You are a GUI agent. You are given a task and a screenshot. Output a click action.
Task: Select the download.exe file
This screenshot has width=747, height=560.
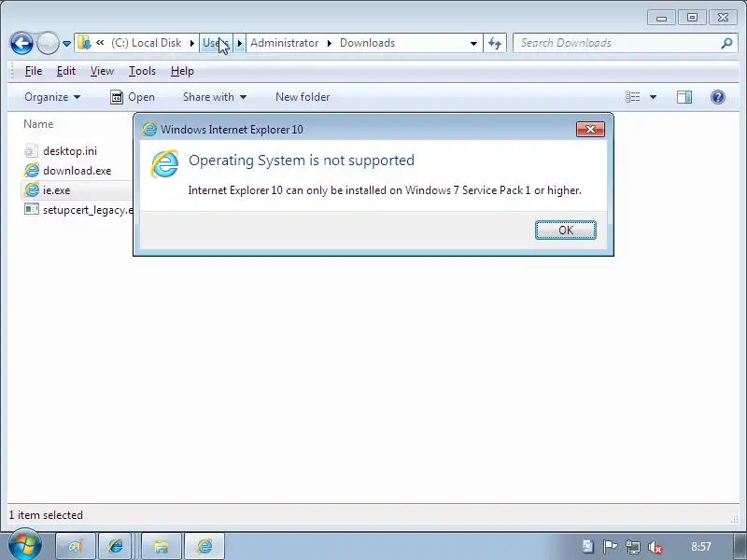click(x=77, y=171)
